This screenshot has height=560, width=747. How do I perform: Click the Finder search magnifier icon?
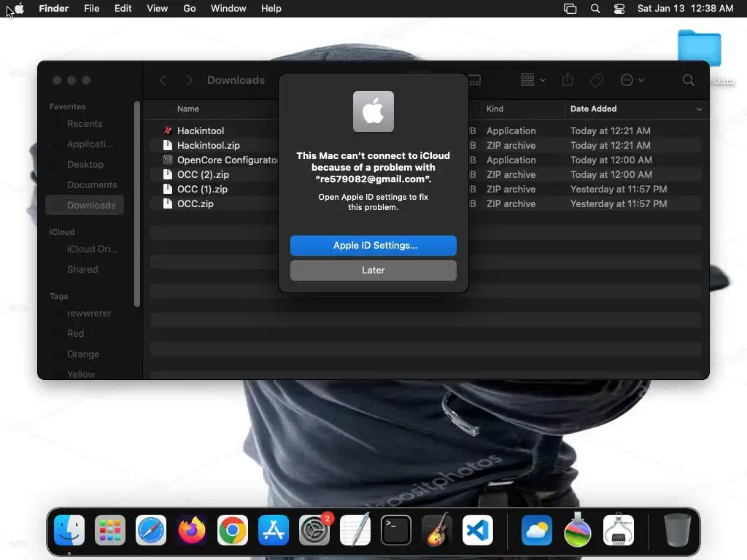coord(688,80)
